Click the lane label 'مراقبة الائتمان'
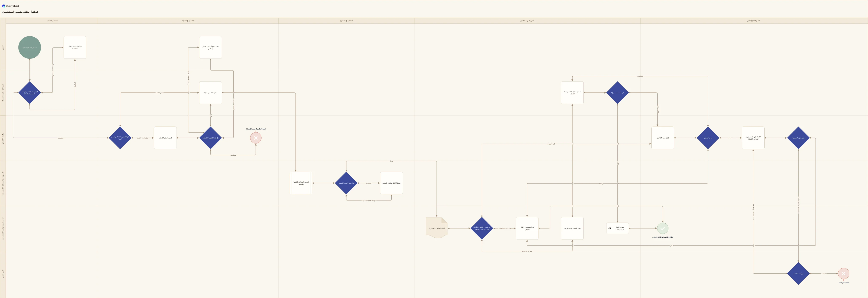868x298 pixels. (3, 138)
